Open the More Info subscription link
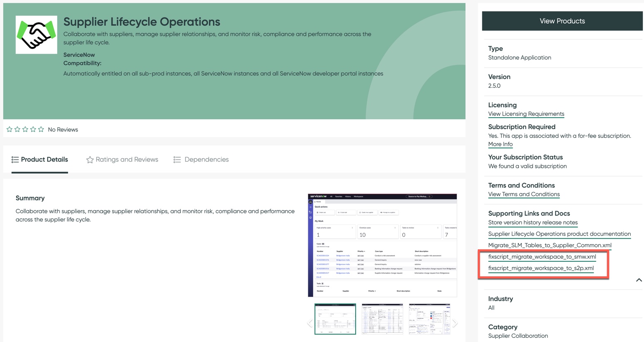 (x=500, y=144)
